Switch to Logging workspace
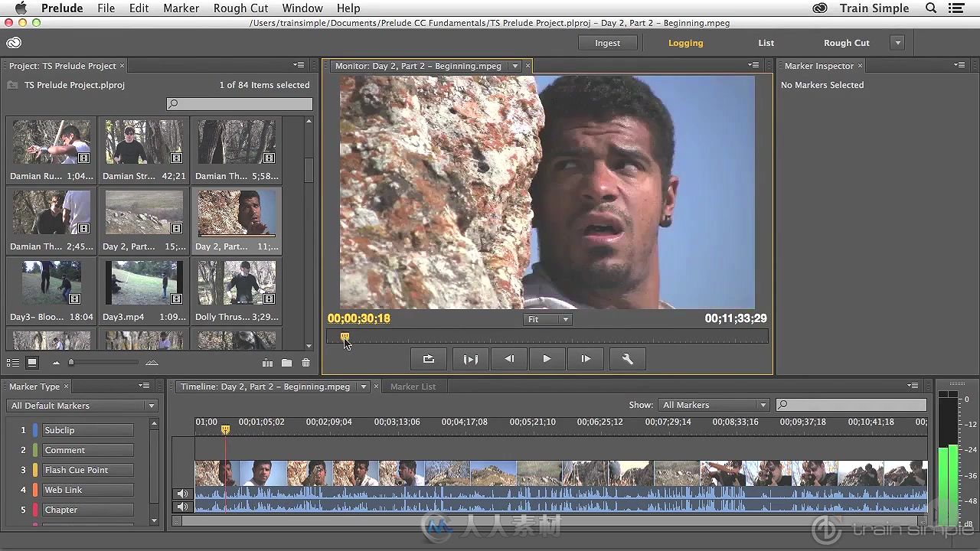The width and height of the screenshot is (980, 551). pyautogui.click(x=685, y=43)
